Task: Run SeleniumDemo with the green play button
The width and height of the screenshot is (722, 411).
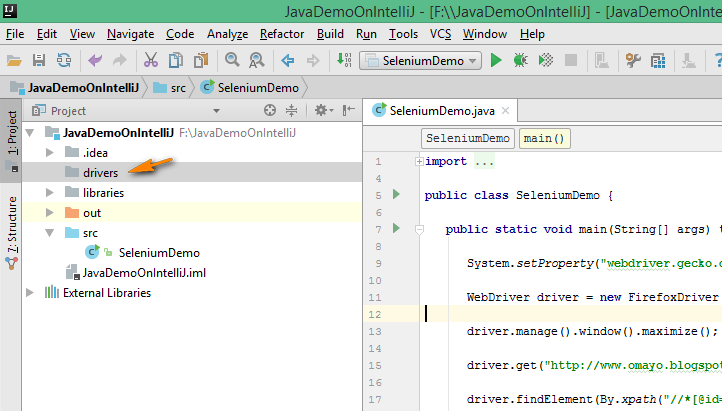Action: click(x=496, y=60)
